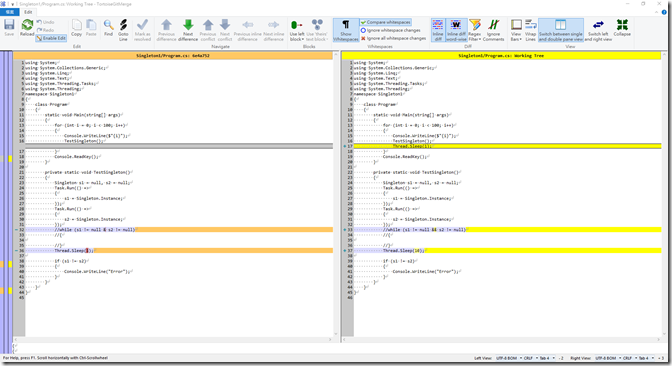This screenshot has width=672, height=366.
Task: Open the Goto Line tool
Action: (123, 30)
